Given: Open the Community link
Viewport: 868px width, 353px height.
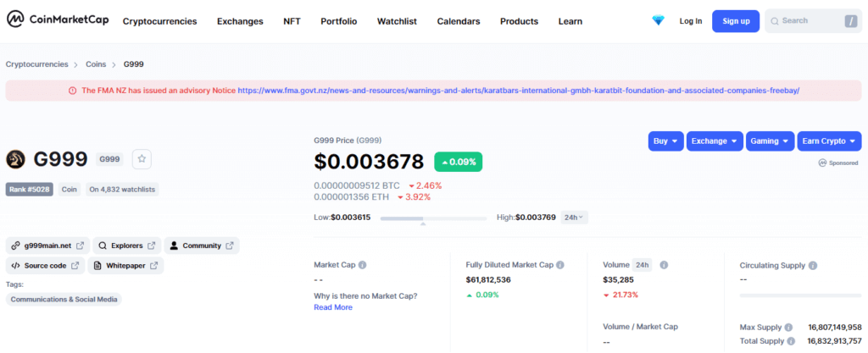Looking at the screenshot, I should [202, 245].
